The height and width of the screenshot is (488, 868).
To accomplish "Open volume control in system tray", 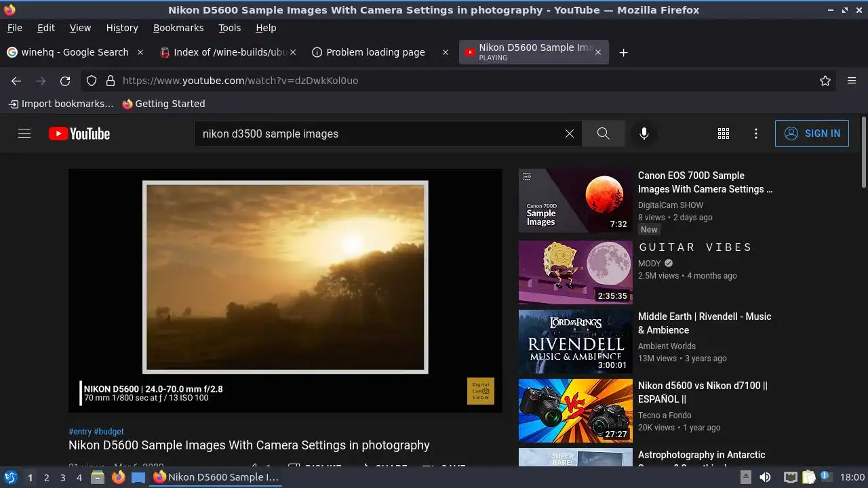I will [765, 477].
